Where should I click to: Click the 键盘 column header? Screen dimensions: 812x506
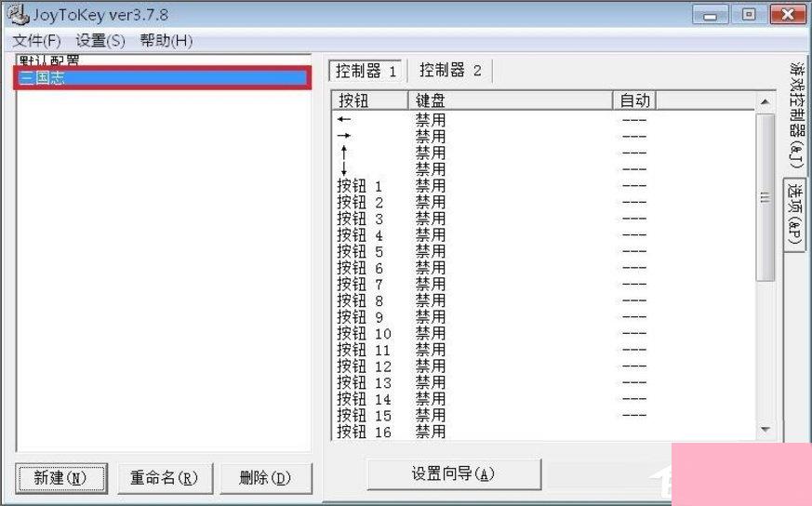(x=510, y=100)
